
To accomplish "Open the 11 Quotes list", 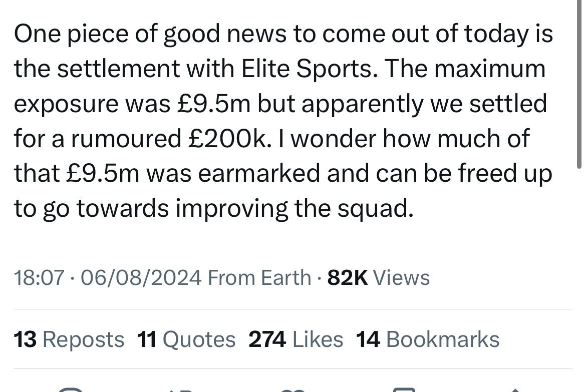I will click(186, 339).
